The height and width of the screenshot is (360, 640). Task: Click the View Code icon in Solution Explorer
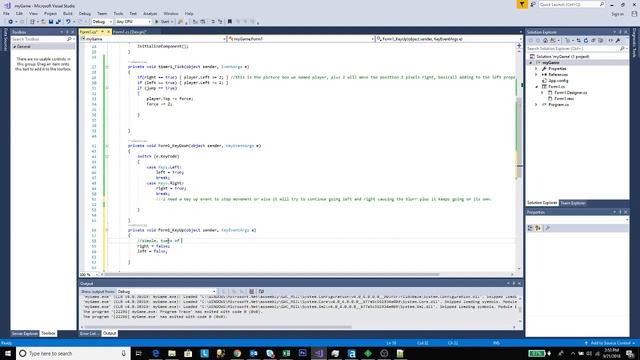611,40
